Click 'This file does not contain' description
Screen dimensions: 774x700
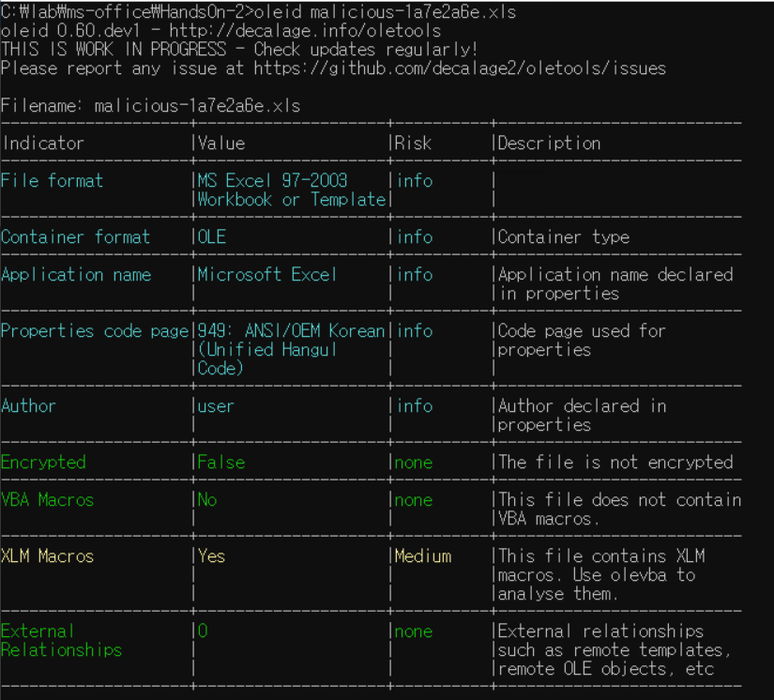coord(619,499)
